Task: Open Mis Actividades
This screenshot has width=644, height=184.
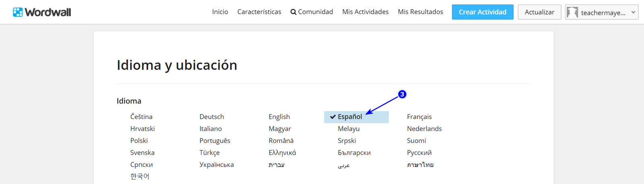Action: (x=365, y=12)
